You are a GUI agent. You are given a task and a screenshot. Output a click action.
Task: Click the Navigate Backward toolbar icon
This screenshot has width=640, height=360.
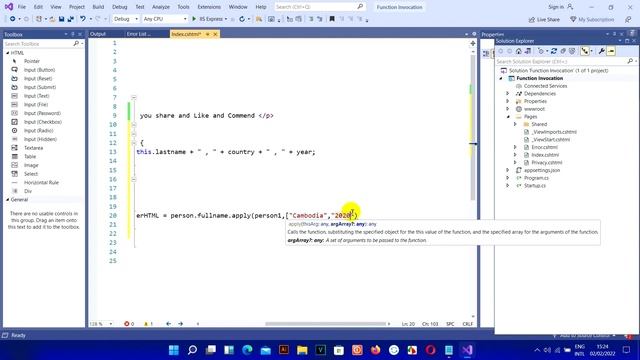pyautogui.click(x=13, y=19)
